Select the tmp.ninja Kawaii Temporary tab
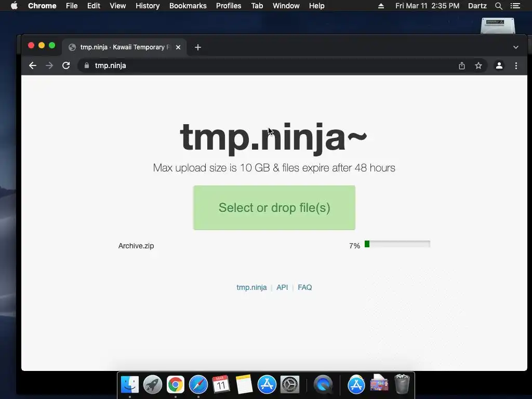Viewport: 532px width, 399px height. pyautogui.click(x=124, y=47)
